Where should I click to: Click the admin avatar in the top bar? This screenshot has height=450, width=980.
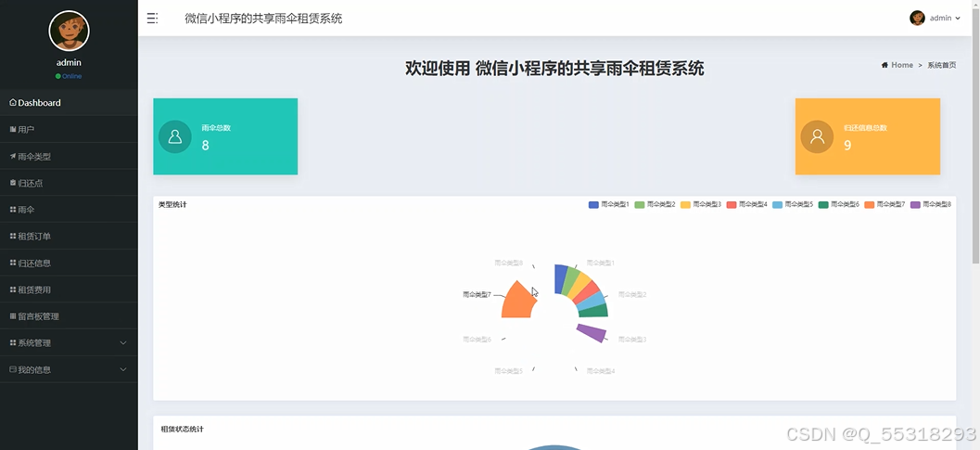(917, 19)
